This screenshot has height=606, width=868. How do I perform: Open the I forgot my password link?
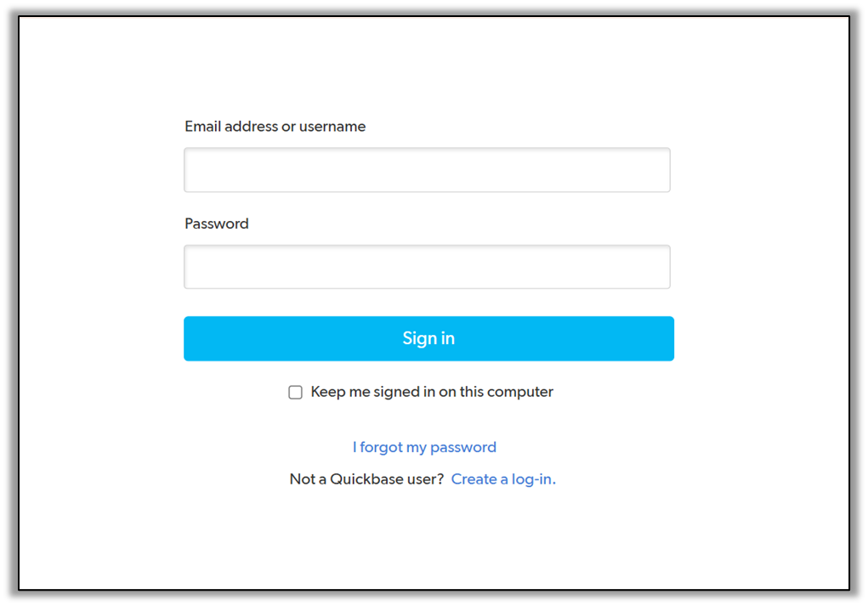point(424,447)
